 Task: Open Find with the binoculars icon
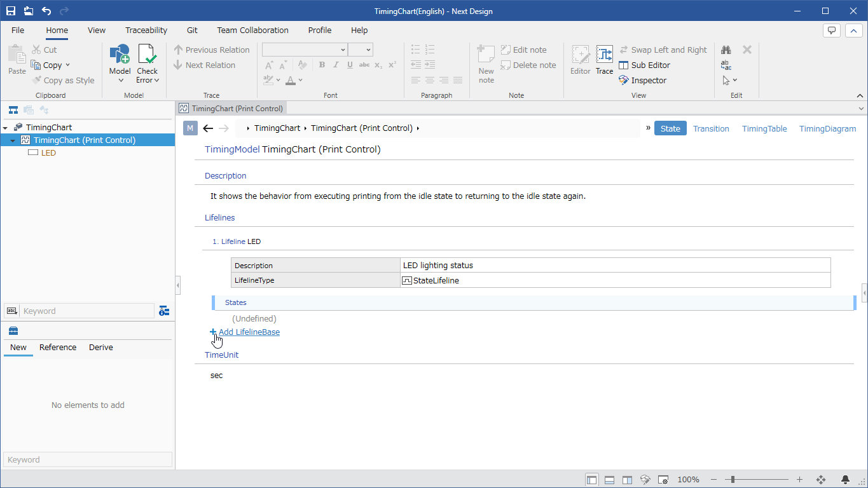tap(726, 50)
